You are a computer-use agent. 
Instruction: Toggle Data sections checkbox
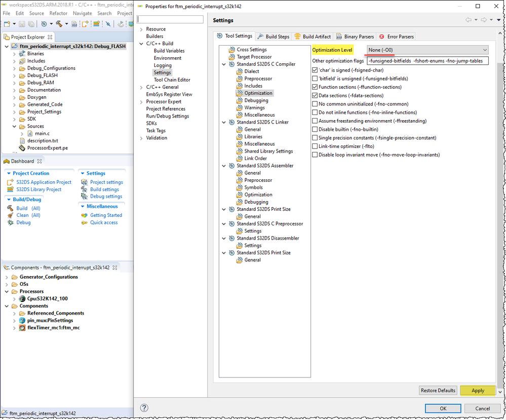(315, 96)
